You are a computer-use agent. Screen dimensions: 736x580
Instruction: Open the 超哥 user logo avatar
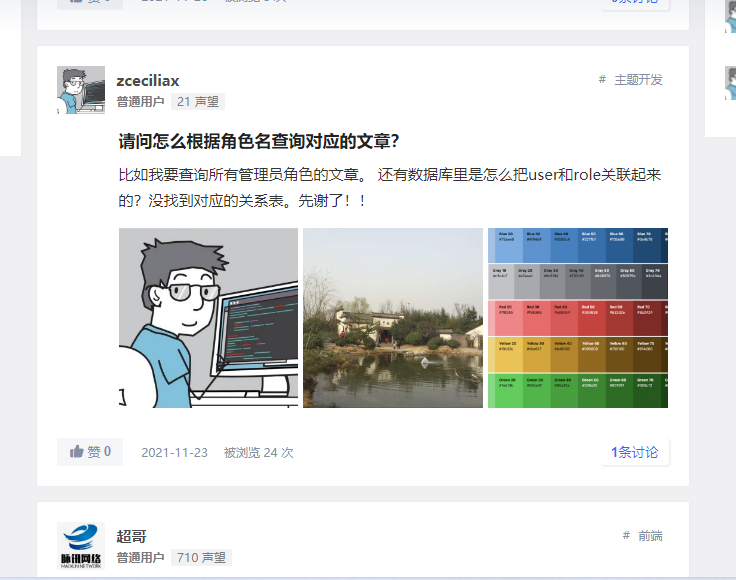81,546
